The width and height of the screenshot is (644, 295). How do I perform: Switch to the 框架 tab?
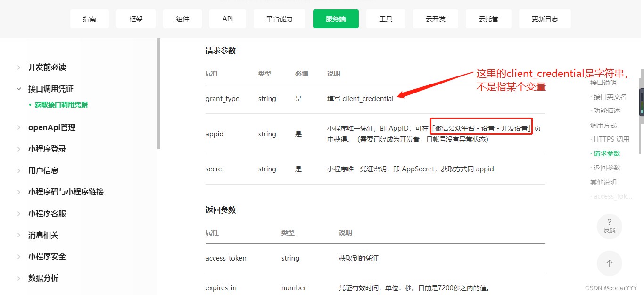tap(136, 19)
